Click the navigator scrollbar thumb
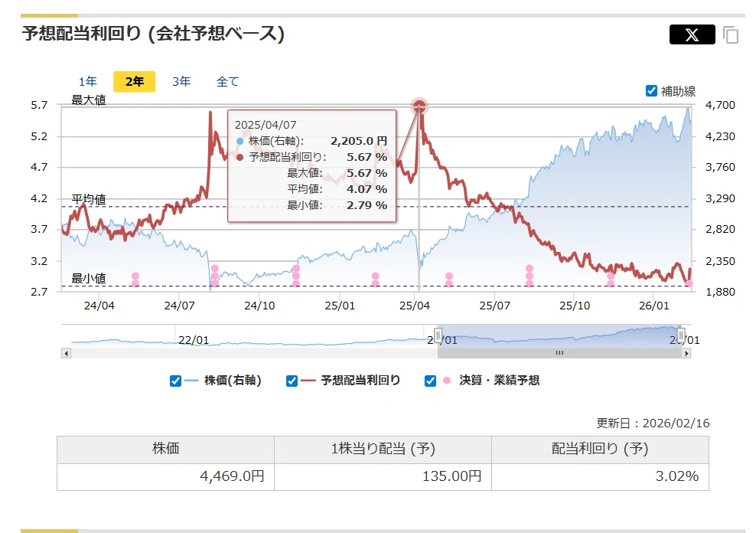The height and width of the screenshot is (533, 756). (559, 354)
